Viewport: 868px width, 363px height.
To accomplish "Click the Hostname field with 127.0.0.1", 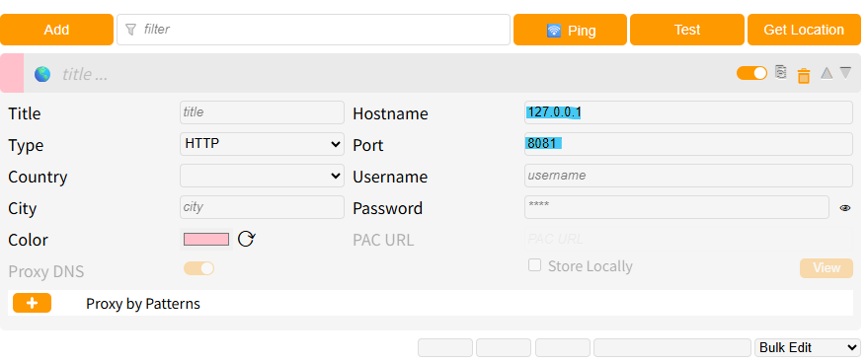I will click(688, 112).
